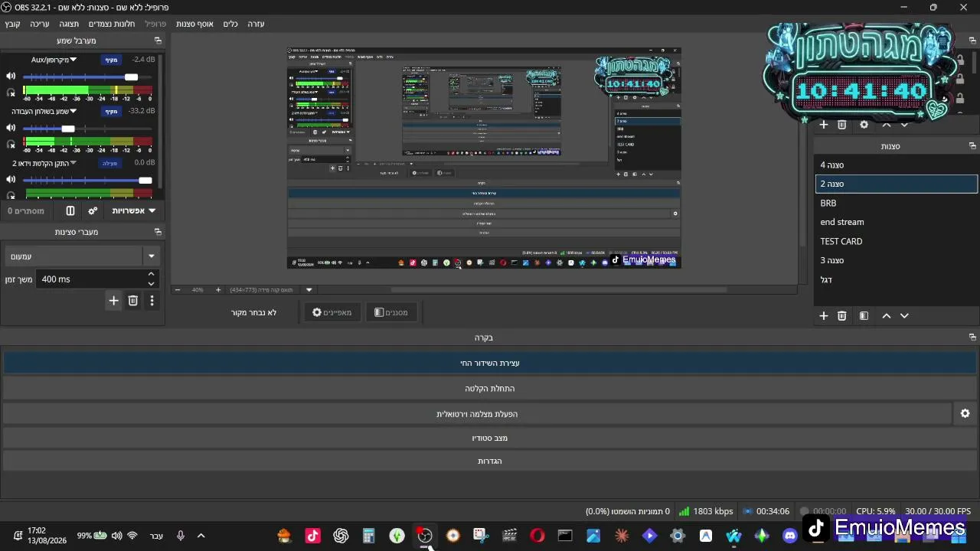Toggle headphone monitoring for מיקרופון/Aux
Image resolution: width=980 pixels, height=551 pixels.
pyautogui.click(x=11, y=93)
